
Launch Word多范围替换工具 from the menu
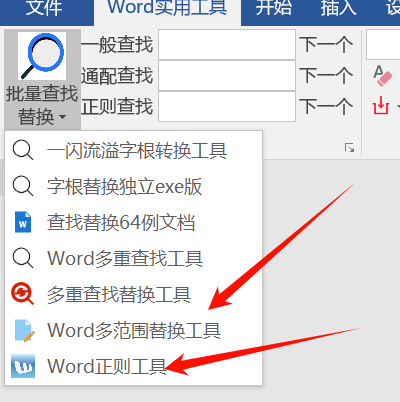click(x=134, y=330)
